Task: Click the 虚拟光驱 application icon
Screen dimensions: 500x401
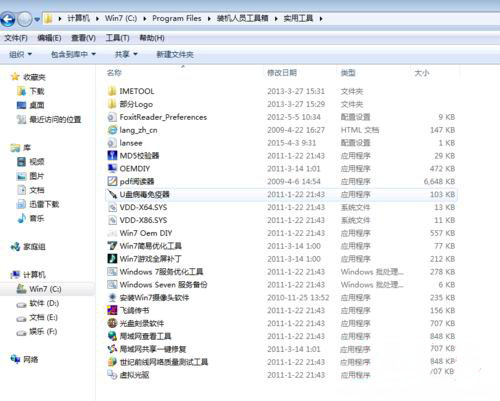Action: coord(112,375)
